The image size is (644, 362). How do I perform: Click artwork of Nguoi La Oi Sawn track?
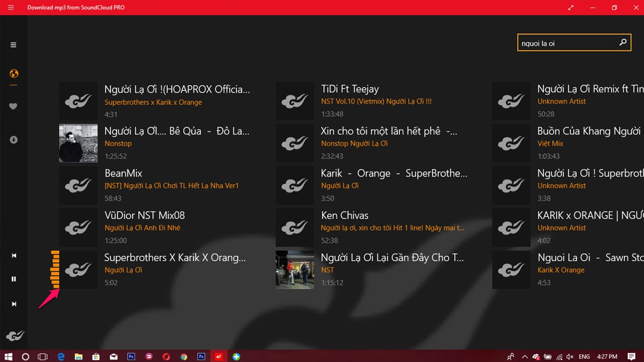pos(511,270)
